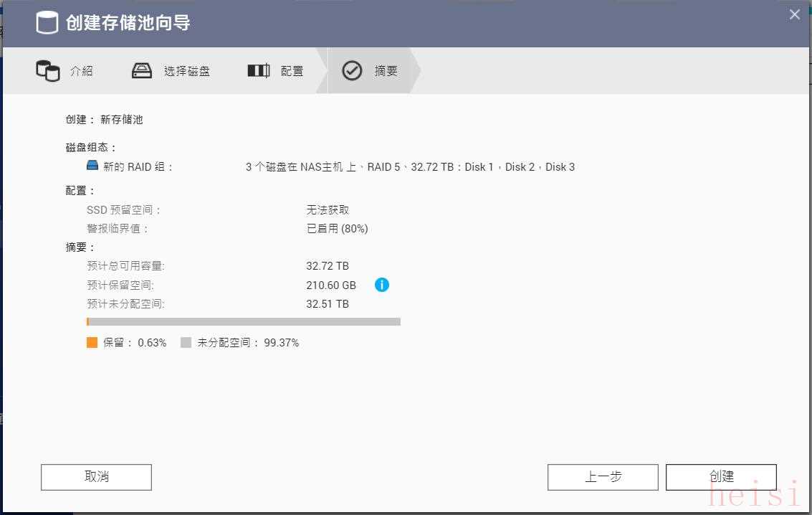
Task: Click the 摘要 checkmark circle icon
Action: click(x=352, y=71)
